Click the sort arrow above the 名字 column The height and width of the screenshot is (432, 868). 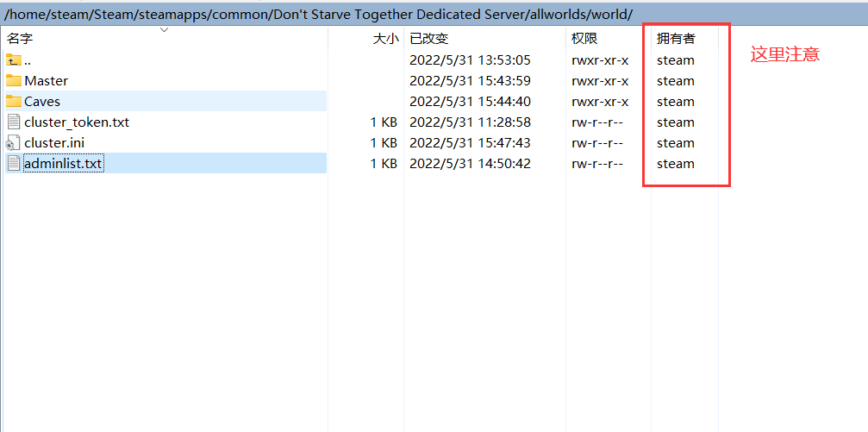tap(164, 30)
